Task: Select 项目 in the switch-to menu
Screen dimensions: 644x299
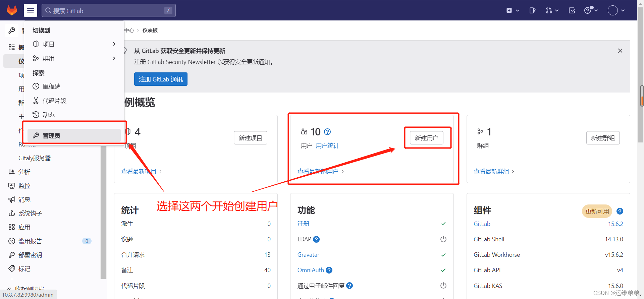Action: coord(49,44)
